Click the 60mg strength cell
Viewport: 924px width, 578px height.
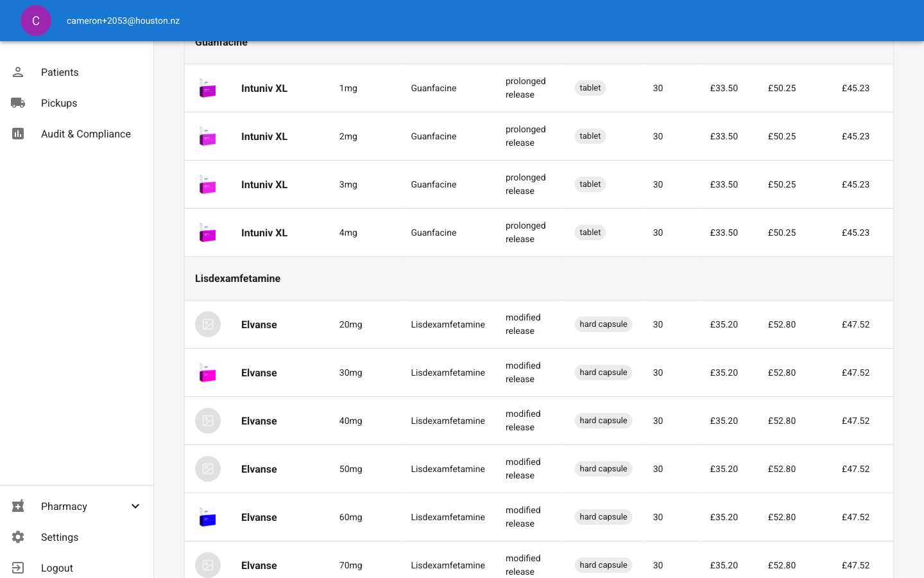351,517
